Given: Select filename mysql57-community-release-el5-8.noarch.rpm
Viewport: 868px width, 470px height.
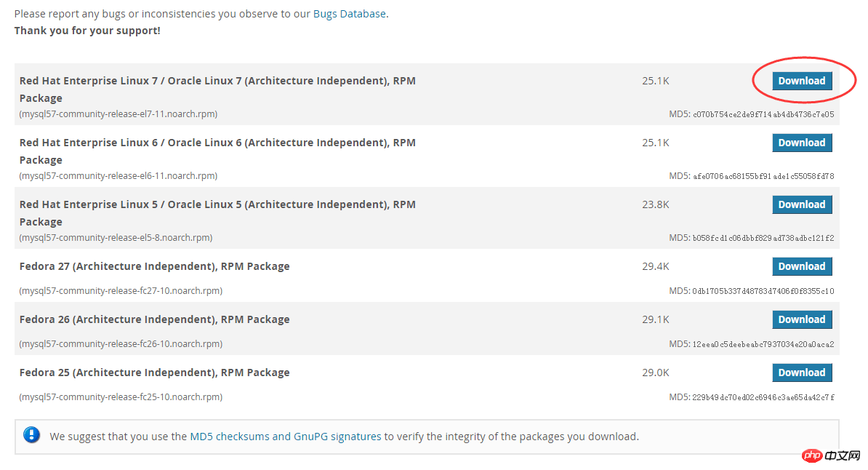Looking at the screenshot, I should pos(116,238).
